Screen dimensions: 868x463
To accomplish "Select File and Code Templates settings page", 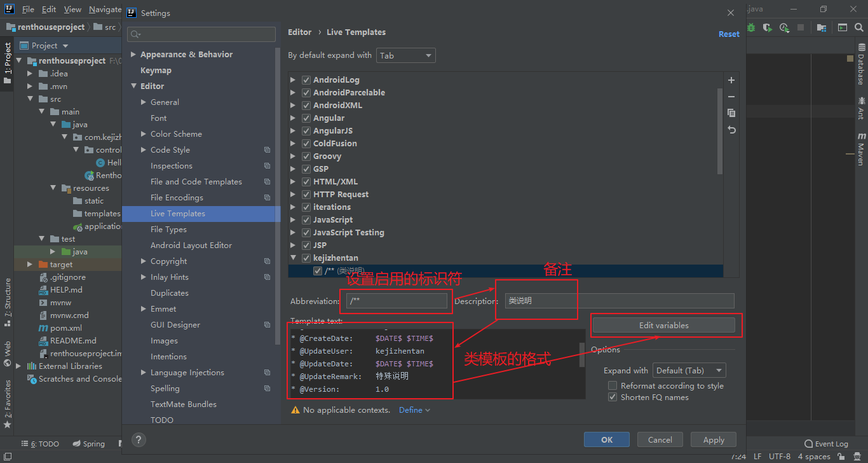I will (196, 182).
